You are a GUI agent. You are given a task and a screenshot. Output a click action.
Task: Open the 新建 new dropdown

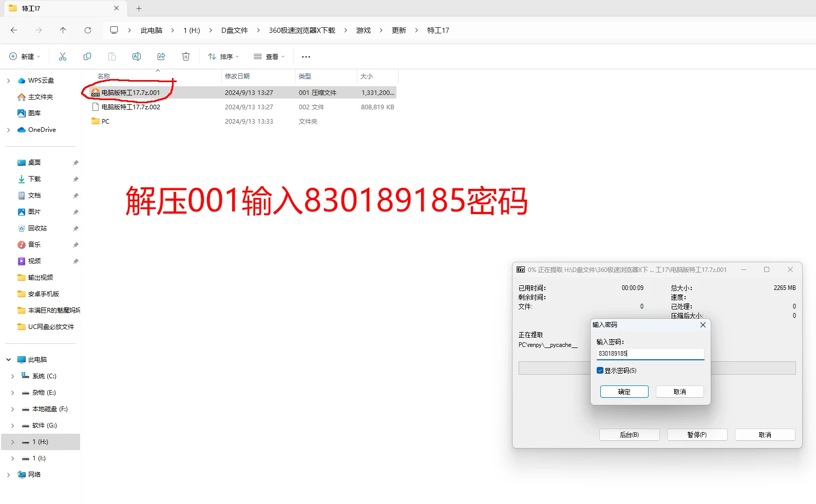point(25,56)
